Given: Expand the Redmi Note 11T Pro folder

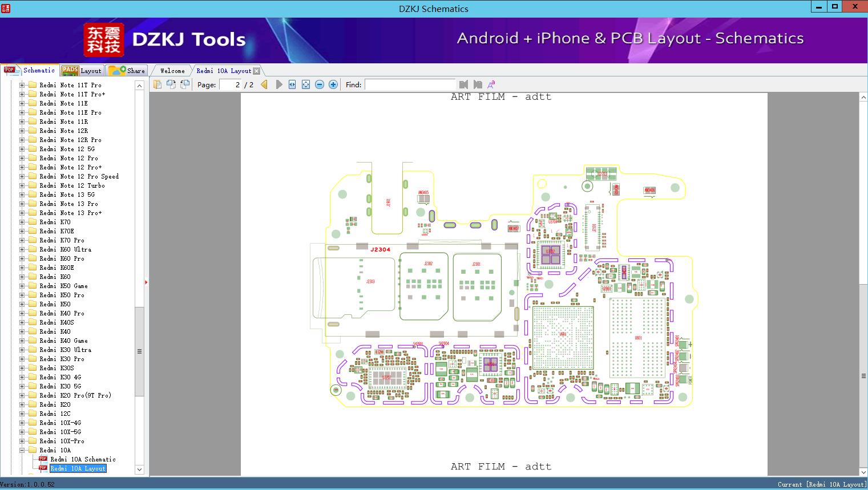Looking at the screenshot, I should 22,85.
